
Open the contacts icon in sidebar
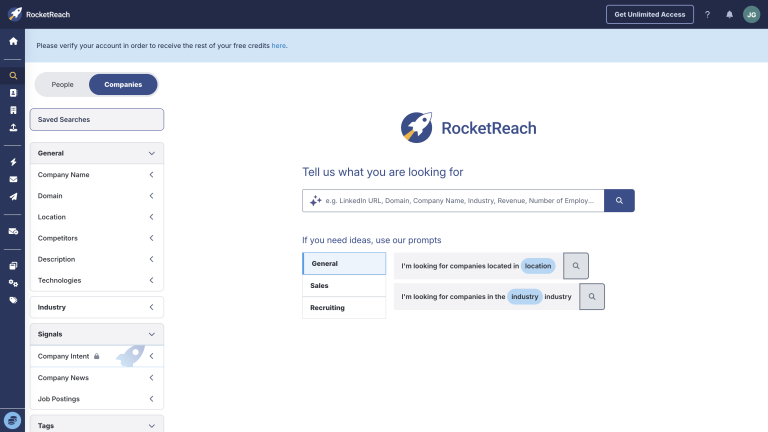pyautogui.click(x=13, y=93)
